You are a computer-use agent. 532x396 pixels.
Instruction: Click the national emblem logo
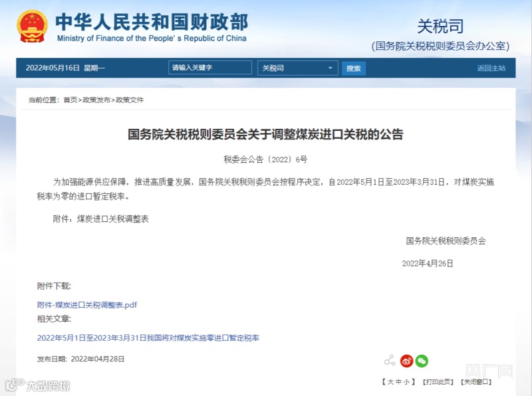32,27
